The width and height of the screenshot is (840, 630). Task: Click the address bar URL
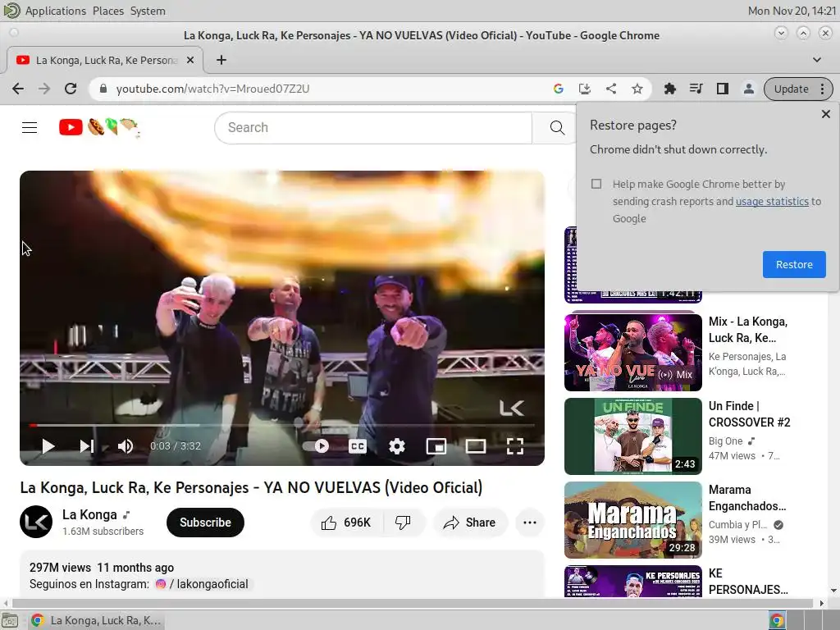point(212,89)
